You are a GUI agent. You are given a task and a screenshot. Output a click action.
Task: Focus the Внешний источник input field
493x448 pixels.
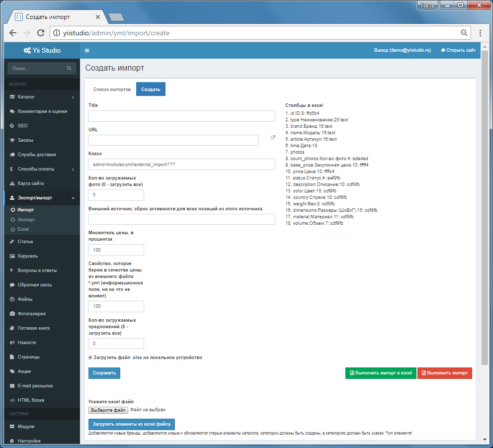182,219
